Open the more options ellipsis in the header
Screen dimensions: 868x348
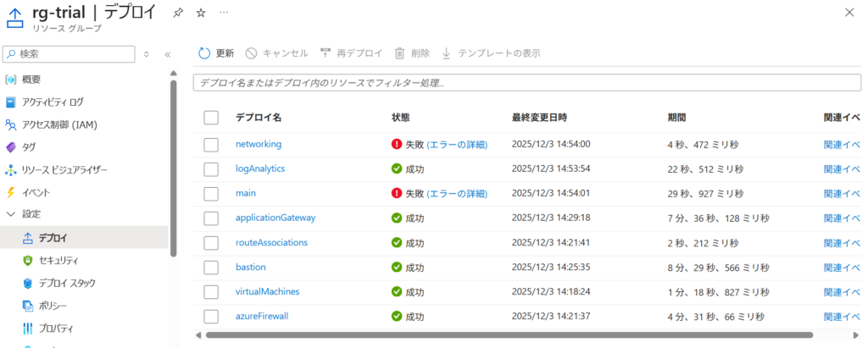(x=223, y=13)
